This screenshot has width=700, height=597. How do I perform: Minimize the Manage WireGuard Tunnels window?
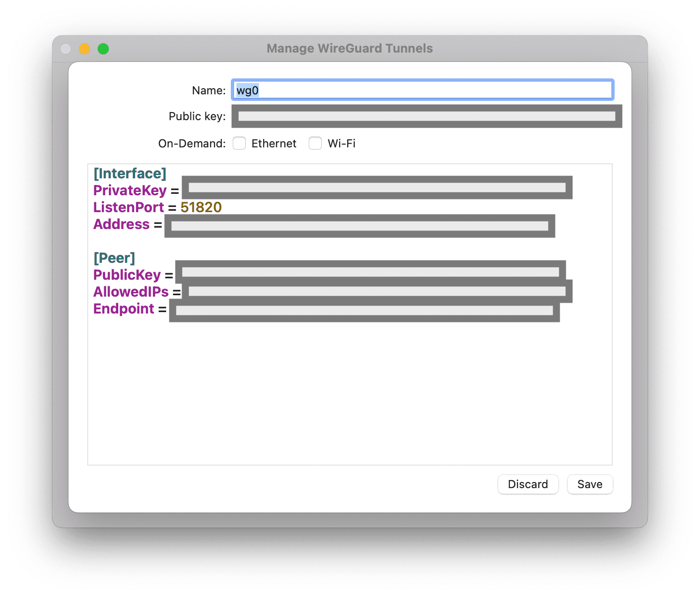pyautogui.click(x=84, y=49)
